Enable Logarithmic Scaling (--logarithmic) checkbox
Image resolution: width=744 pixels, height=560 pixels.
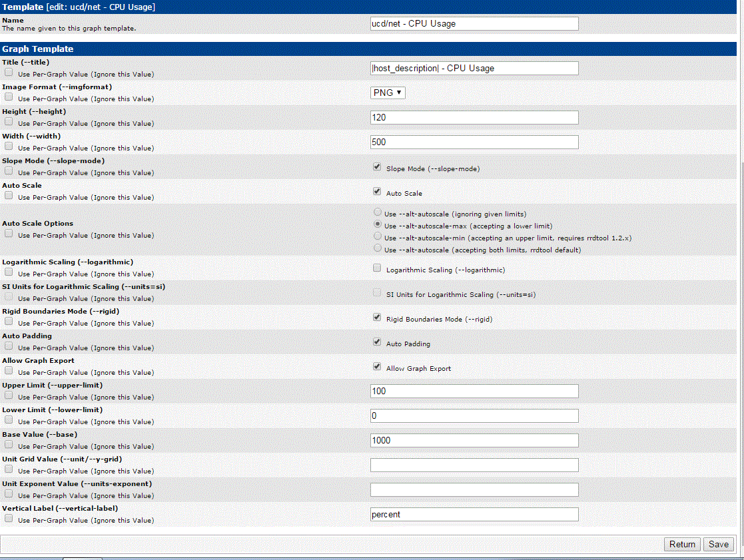point(377,268)
